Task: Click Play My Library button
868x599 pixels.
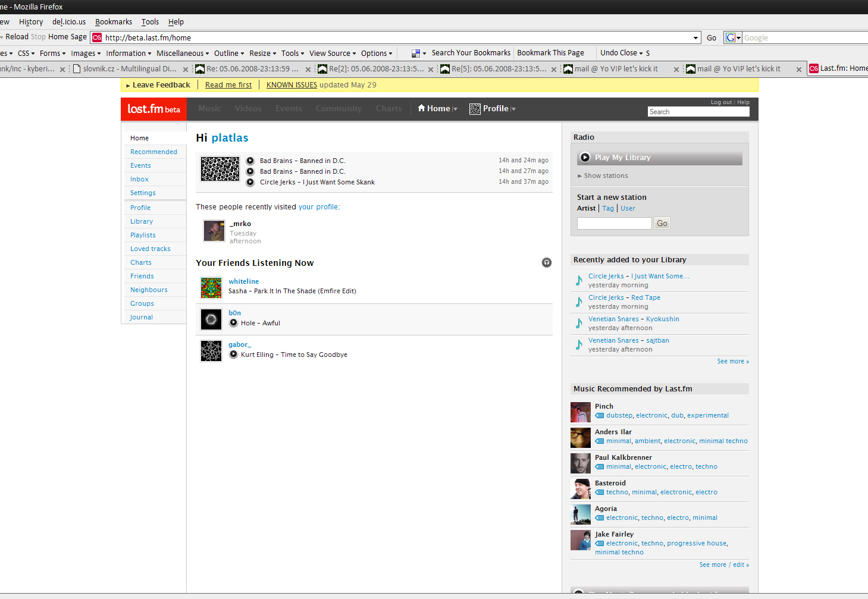Action: (660, 158)
